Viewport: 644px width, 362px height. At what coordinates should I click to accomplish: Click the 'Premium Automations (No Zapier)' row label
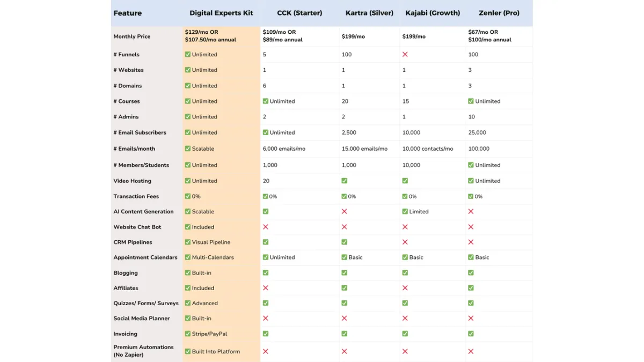(x=143, y=351)
